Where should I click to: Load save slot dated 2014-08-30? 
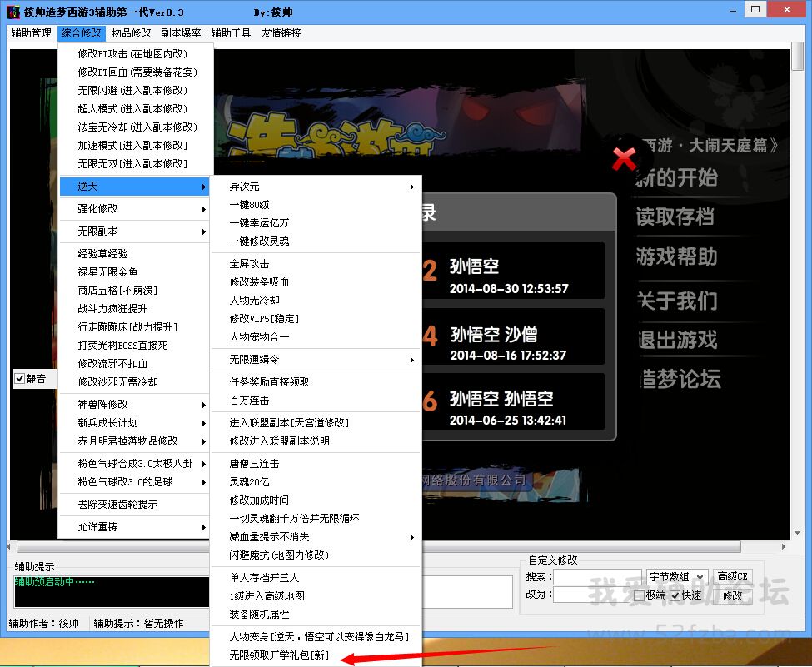point(514,271)
